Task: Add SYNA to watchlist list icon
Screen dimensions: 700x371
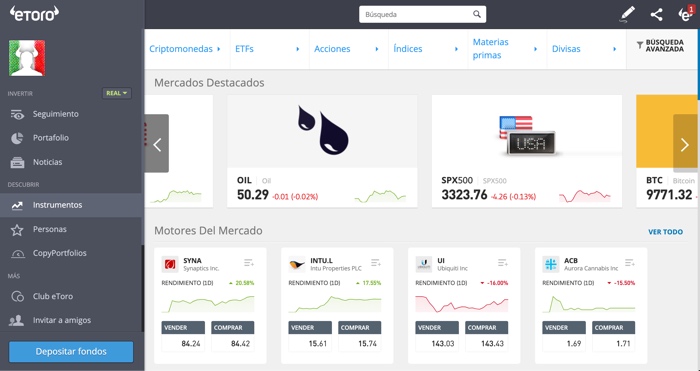Action: (249, 263)
